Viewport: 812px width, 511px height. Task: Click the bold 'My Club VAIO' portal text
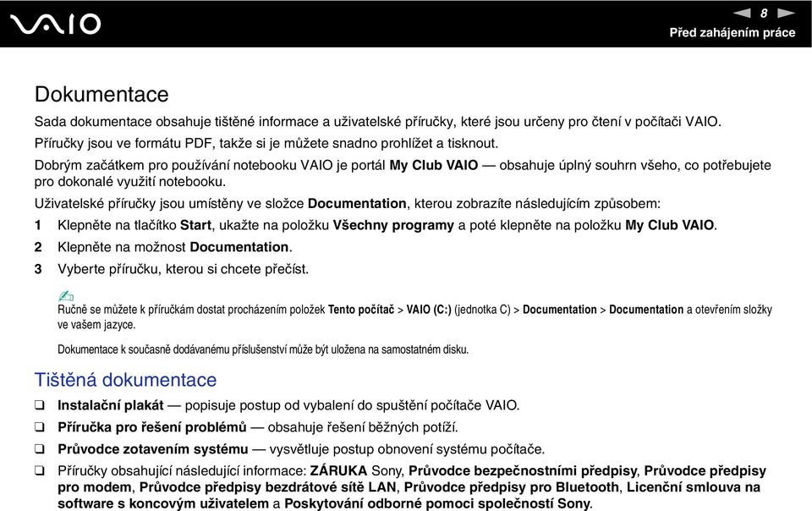click(x=433, y=165)
